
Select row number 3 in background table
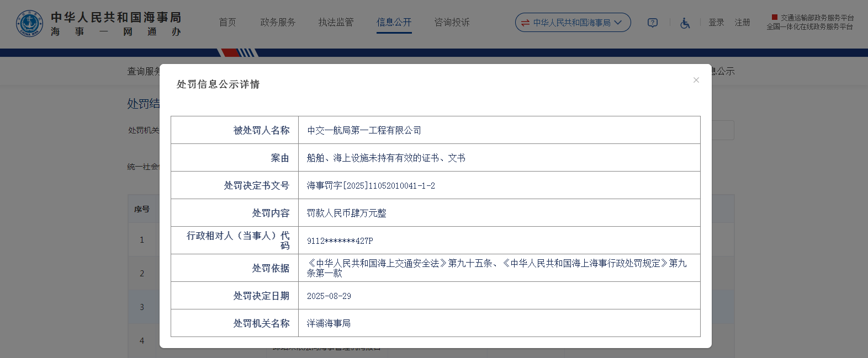click(x=142, y=307)
